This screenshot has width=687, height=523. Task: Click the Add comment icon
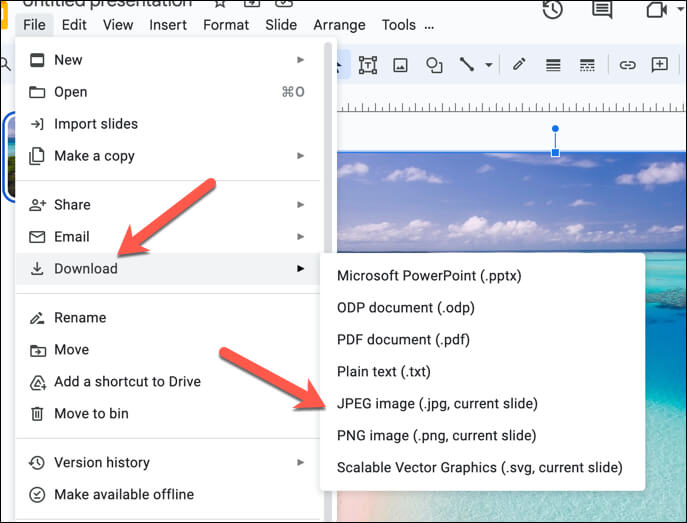click(x=660, y=65)
